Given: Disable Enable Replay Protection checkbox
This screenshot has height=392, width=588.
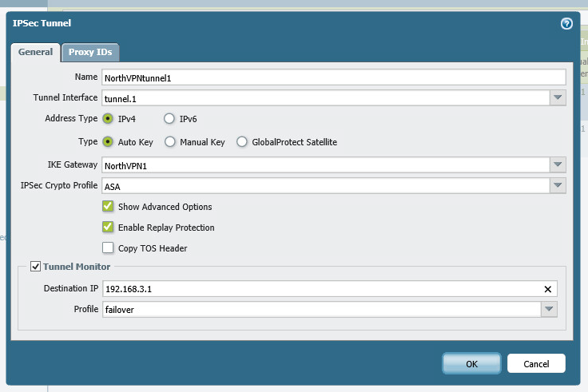Looking at the screenshot, I should click(x=108, y=228).
